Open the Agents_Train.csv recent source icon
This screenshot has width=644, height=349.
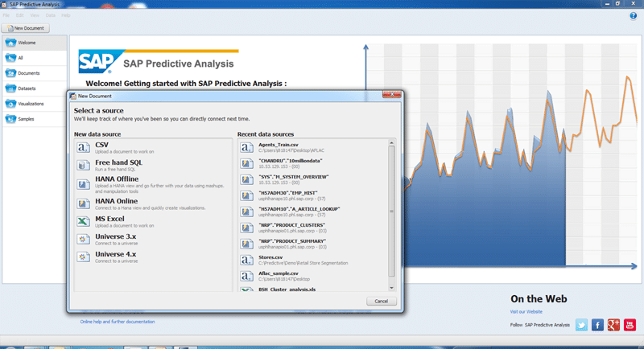coord(246,148)
